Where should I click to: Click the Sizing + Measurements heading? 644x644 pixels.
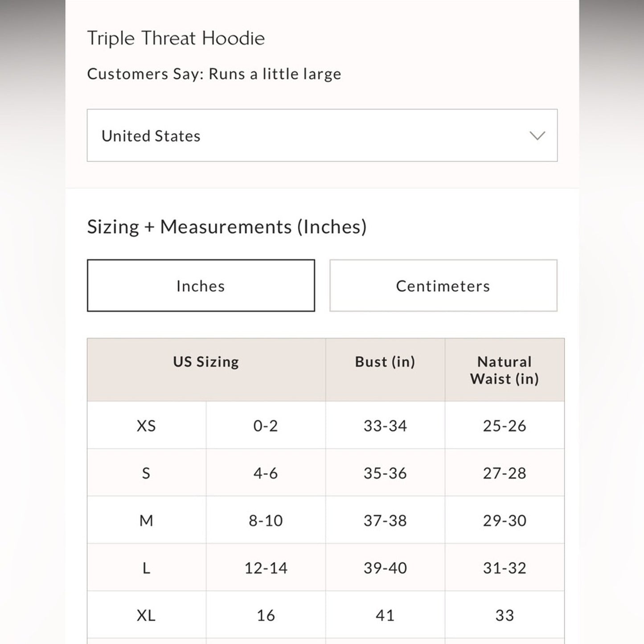(x=227, y=226)
